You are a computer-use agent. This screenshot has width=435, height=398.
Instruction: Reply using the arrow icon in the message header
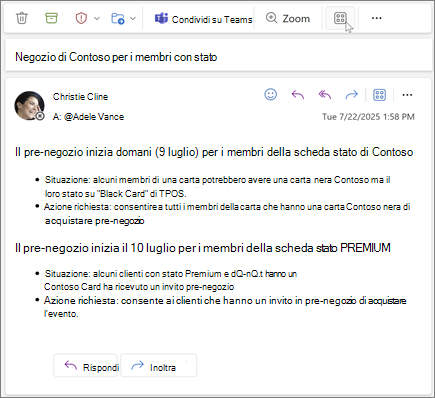pyautogui.click(x=298, y=95)
